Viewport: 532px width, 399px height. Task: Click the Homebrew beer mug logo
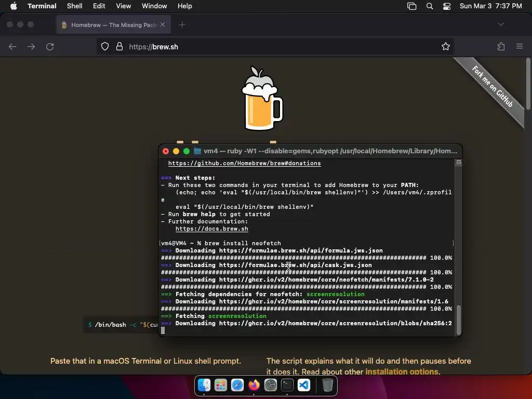[262, 98]
